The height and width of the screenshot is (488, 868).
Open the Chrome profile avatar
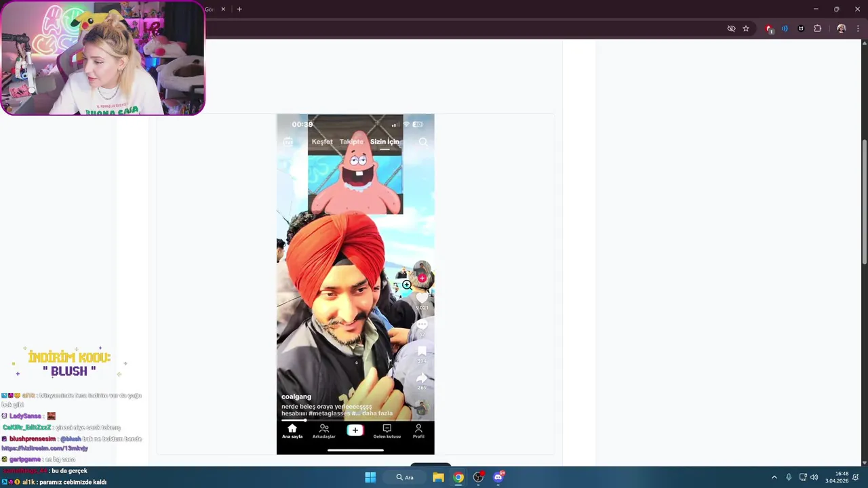[x=842, y=28]
